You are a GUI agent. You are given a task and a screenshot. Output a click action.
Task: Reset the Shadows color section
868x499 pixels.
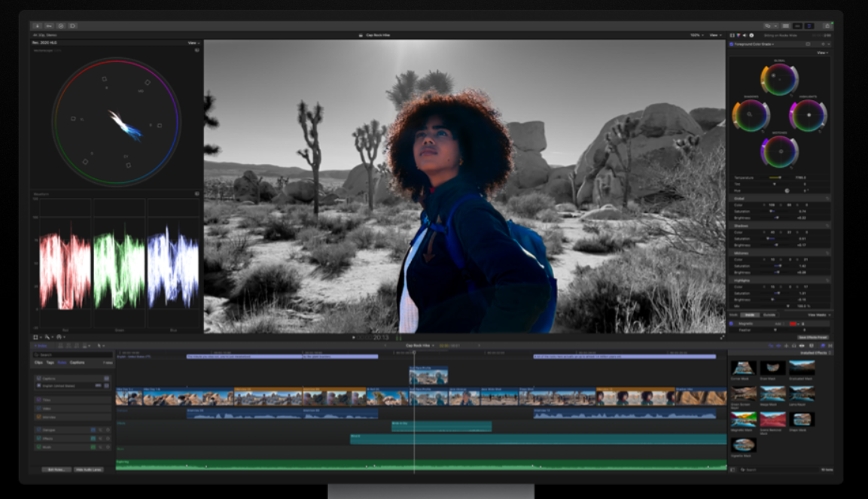(827, 226)
